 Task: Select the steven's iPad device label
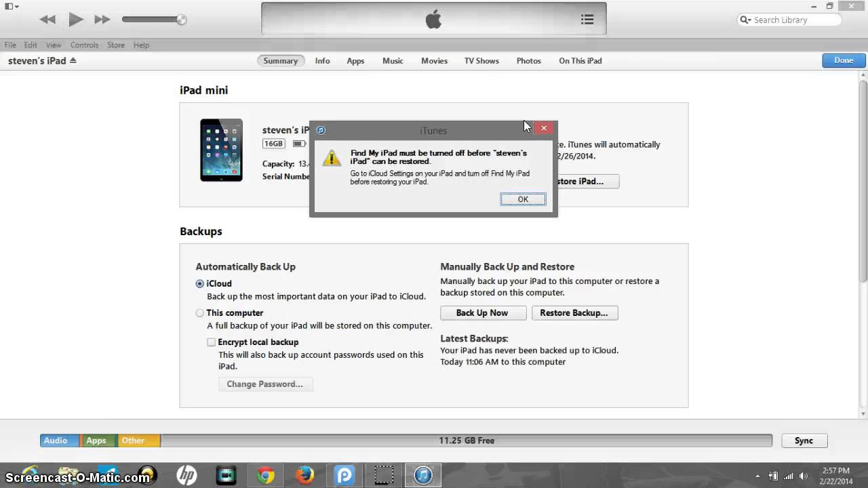[x=37, y=60]
